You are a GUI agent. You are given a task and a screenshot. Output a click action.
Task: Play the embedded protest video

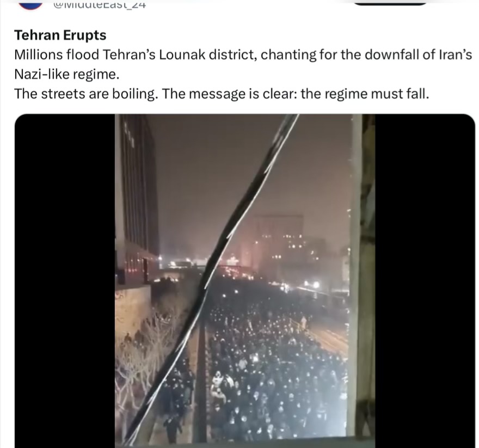pos(245,280)
